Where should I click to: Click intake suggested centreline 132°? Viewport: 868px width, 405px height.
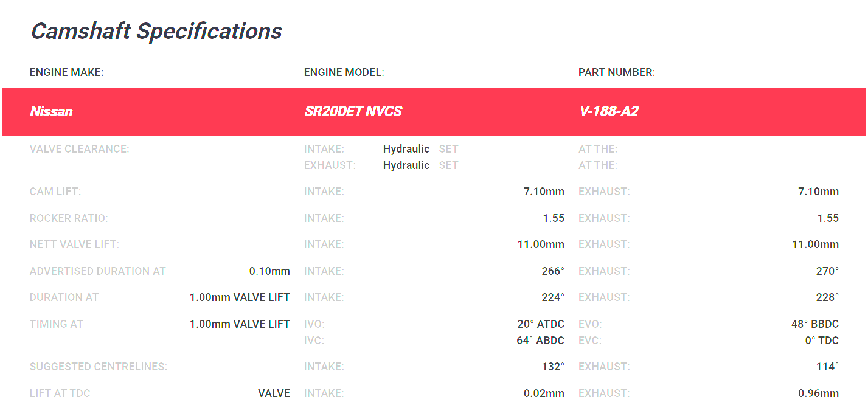tap(553, 367)
